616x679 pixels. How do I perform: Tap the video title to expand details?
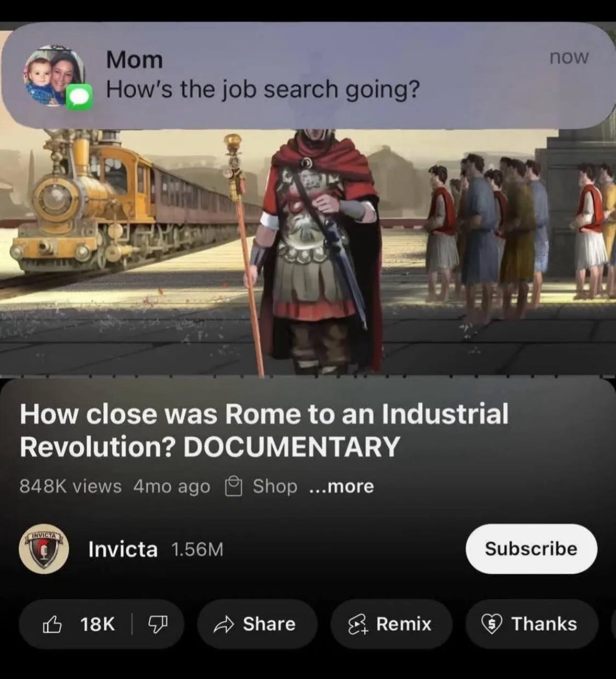pyautogui.click(x=264, y=430)
